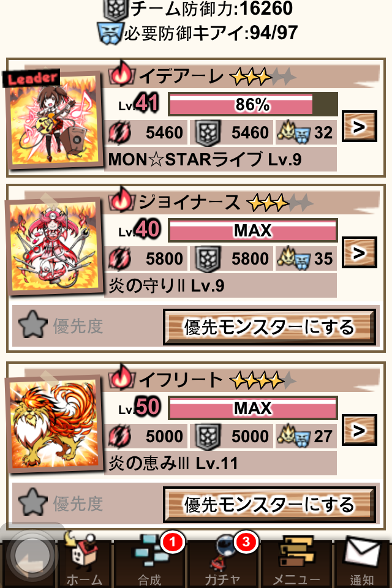Image resolution: width=392 pixels, height=588 pixels.
Task: Select the ジョイナース monster portrait
Action: point(55,246)
